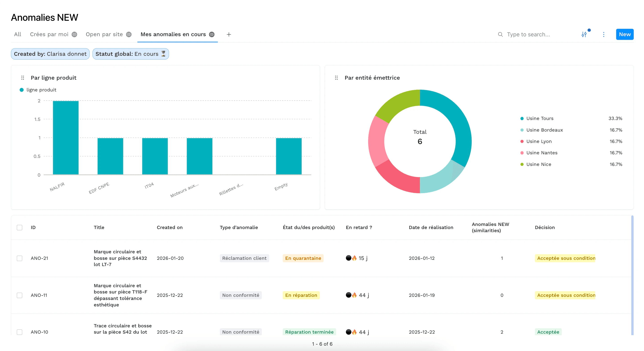The height and width of the screenshot is (351, 644).
Task: Add a new view with the plus icon
Action: [229, 34]
